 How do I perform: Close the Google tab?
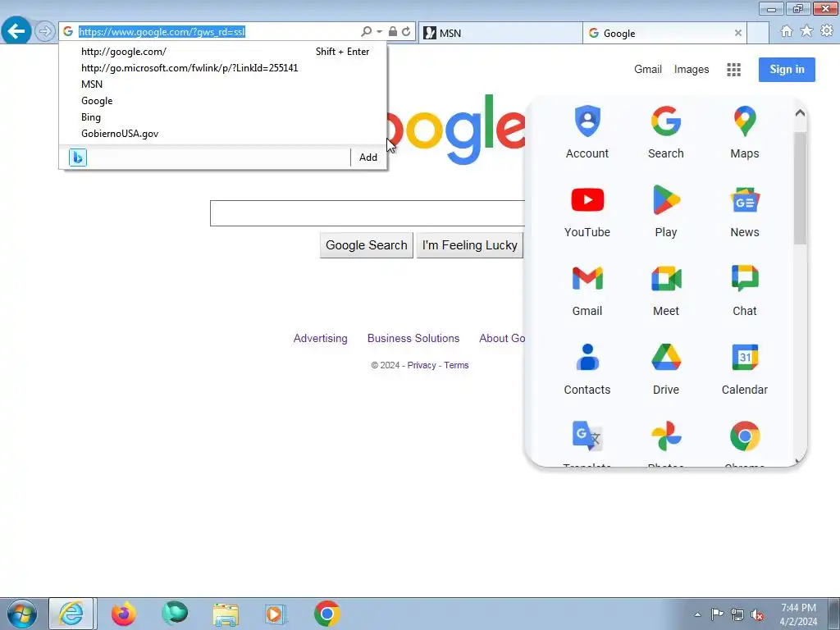click(x=737, y=33)
